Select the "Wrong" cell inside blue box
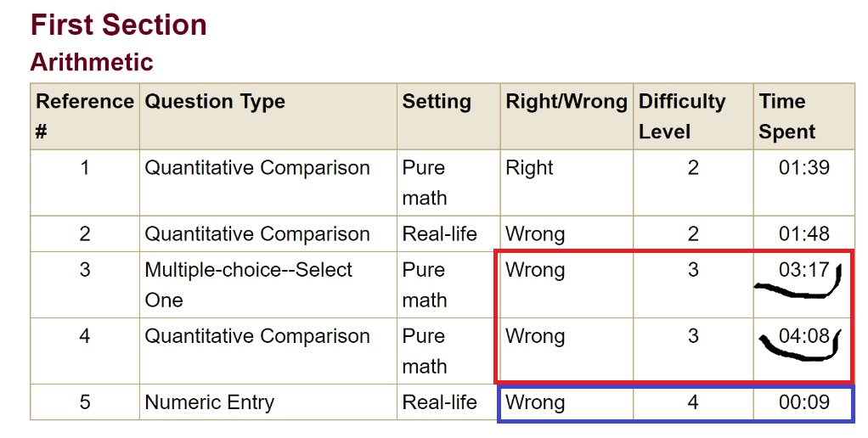This screenshot has height=438, width=868. pyautogui.click(x=535, y=402)
